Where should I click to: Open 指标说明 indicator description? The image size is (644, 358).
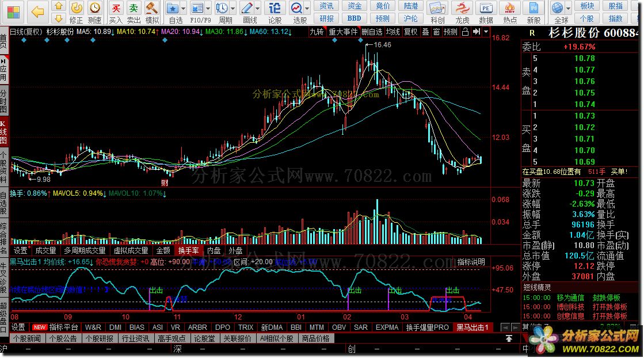[x=471, y=262]
